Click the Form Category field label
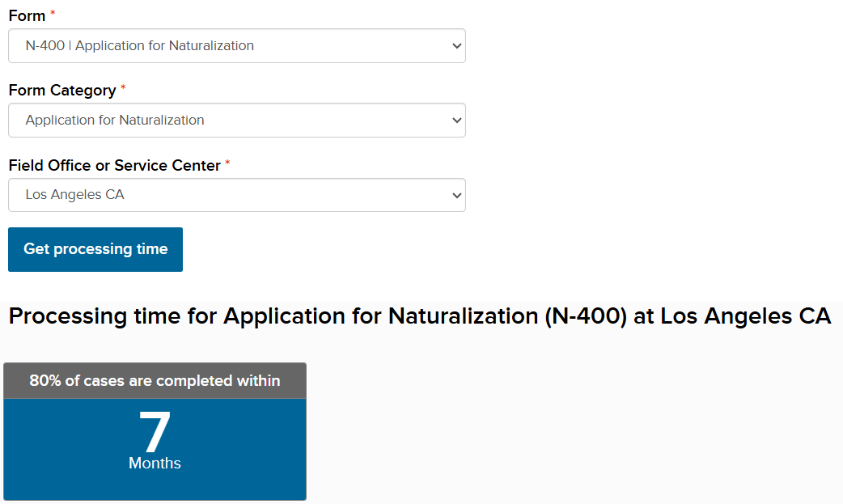Image resolution: width=843 pixels, height=504 pixels. point(61,91)
